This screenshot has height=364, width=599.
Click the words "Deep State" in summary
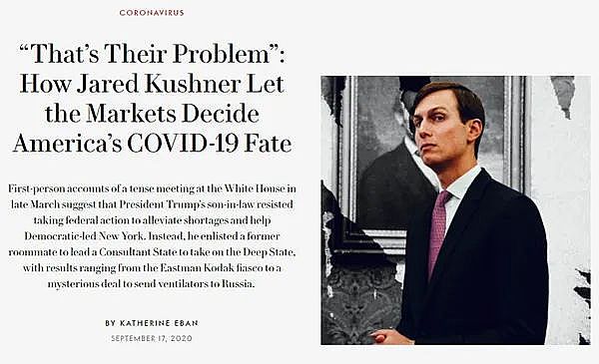coord(269,252)
